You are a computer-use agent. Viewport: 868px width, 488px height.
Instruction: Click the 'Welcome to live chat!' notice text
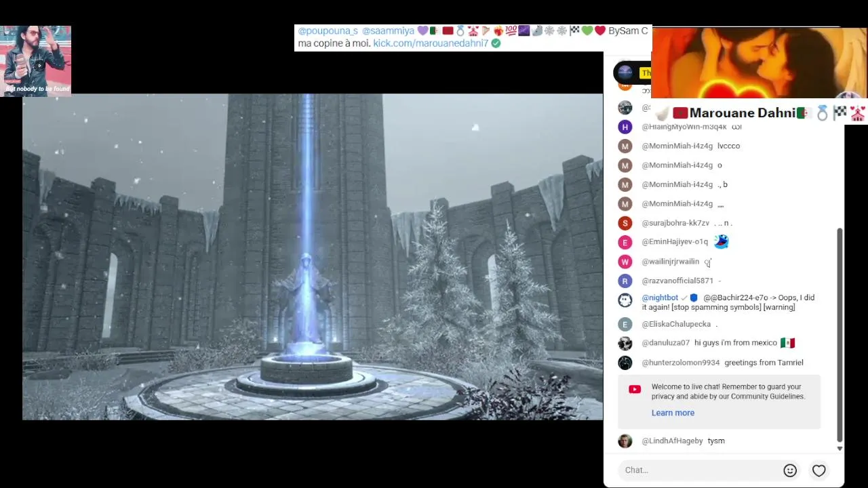(x=728, y=392)
